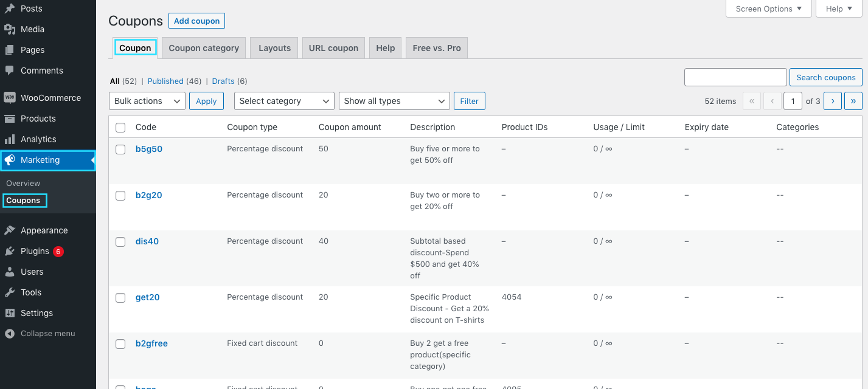Click the Filter button

click(470, 101)
